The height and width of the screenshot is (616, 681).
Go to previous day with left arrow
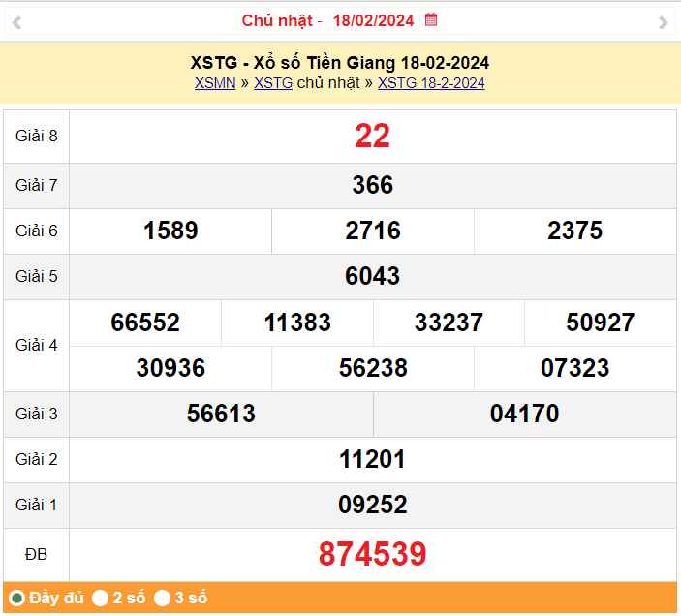[x=16, y=22]
